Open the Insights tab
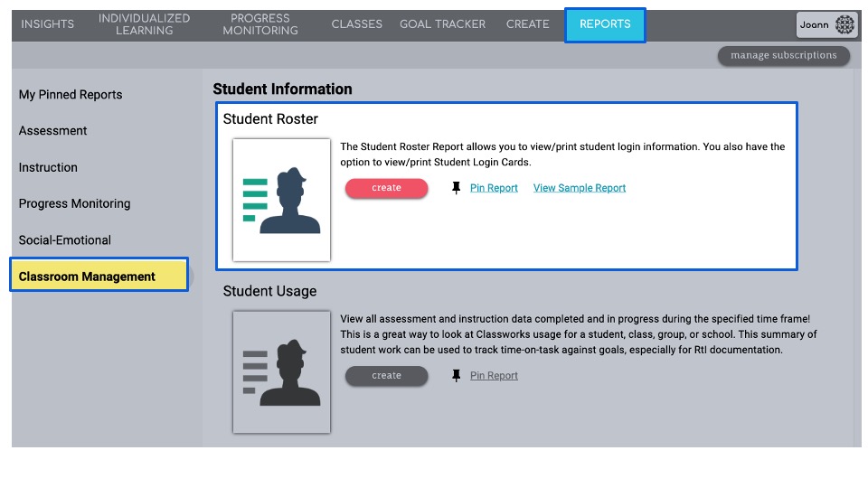 [x=48, y=24]
